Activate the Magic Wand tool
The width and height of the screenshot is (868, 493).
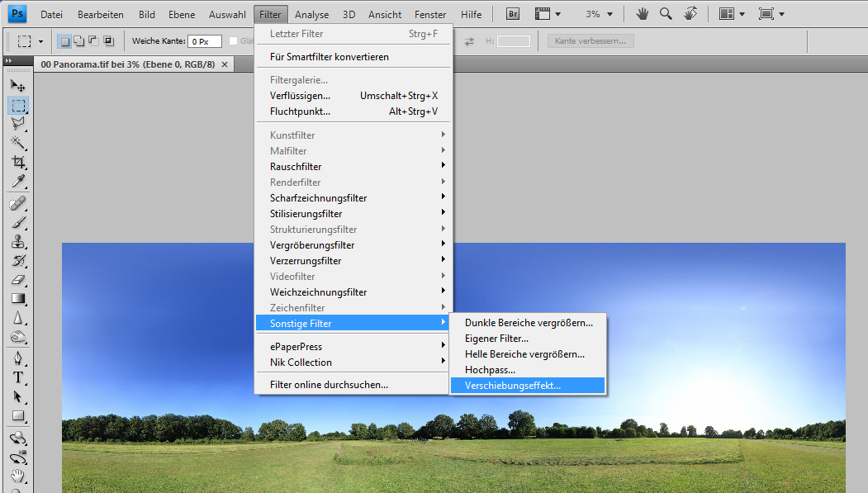(x=18, y=144)
